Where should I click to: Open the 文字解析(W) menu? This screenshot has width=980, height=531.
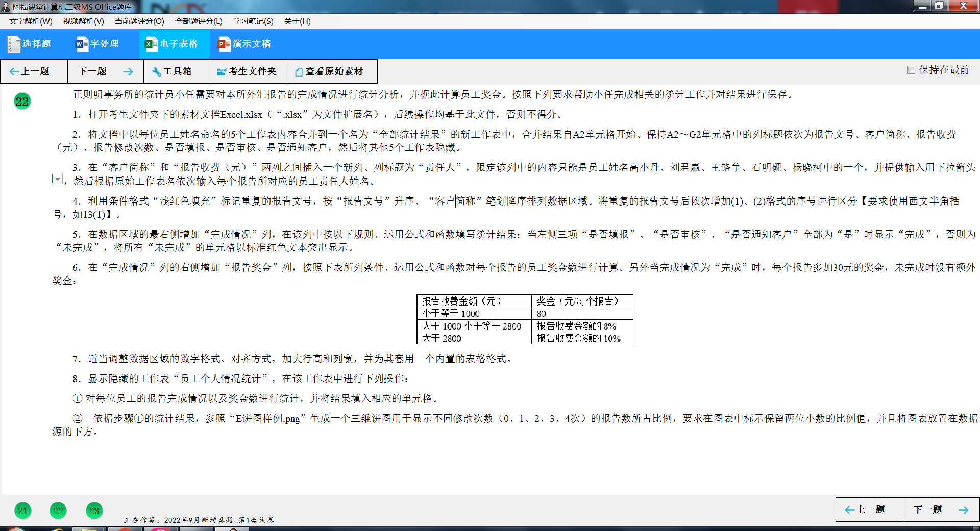[31, 21]
